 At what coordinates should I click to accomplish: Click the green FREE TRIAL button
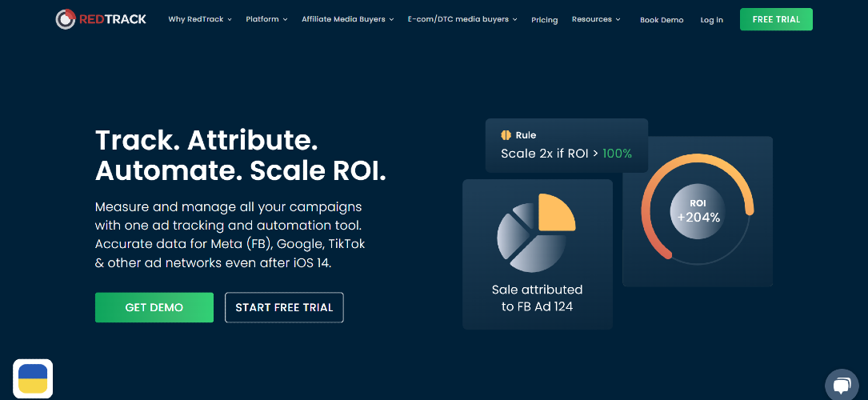coord(776,19)
